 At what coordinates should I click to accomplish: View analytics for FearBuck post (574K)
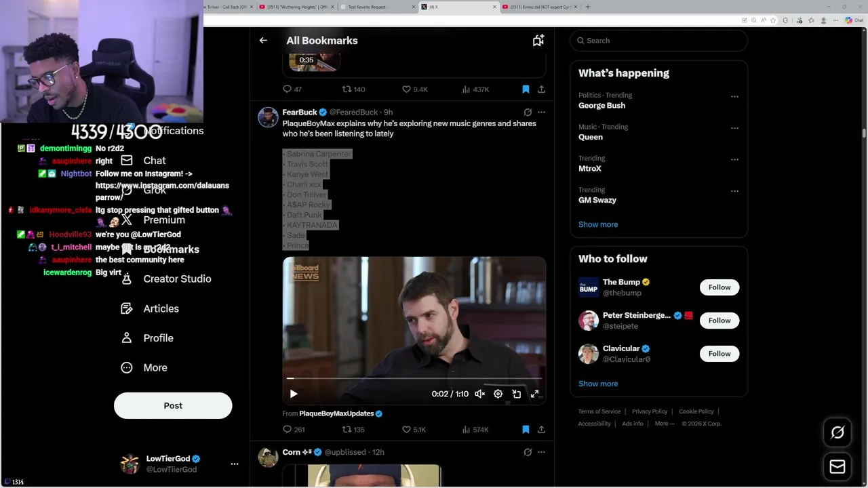tap(475, 430)
